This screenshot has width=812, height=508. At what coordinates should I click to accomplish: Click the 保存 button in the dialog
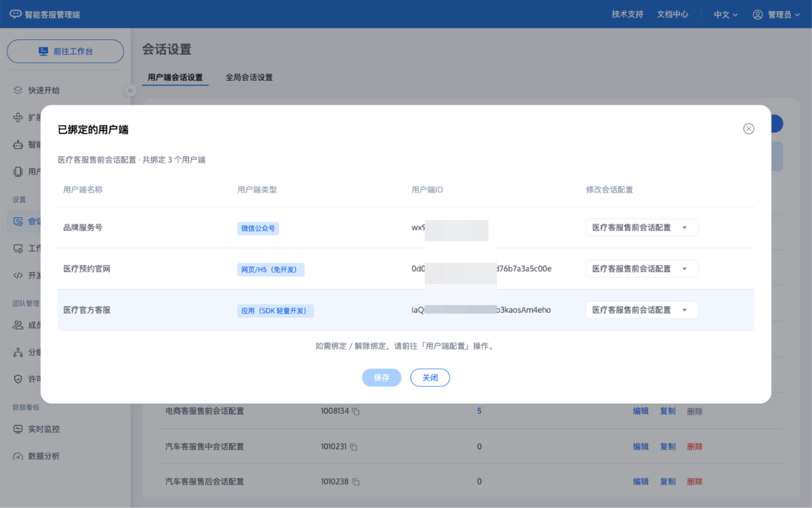click(x=382, y=378)
